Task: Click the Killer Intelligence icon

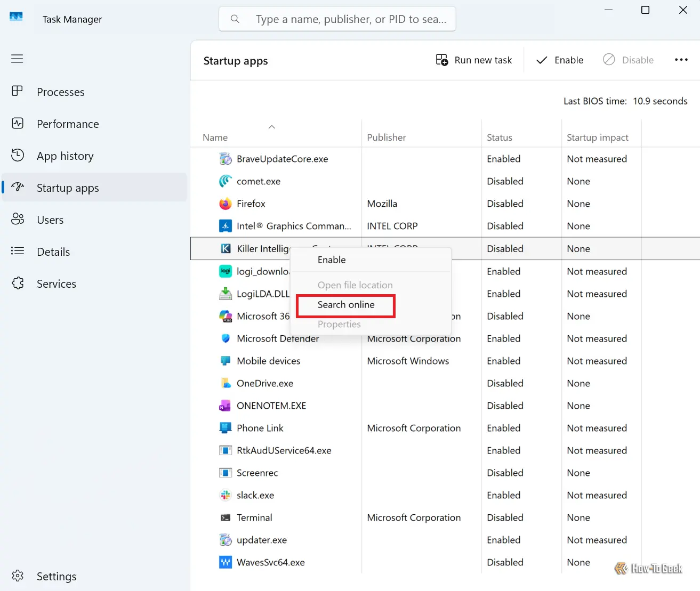Action: tap(226, 248)
